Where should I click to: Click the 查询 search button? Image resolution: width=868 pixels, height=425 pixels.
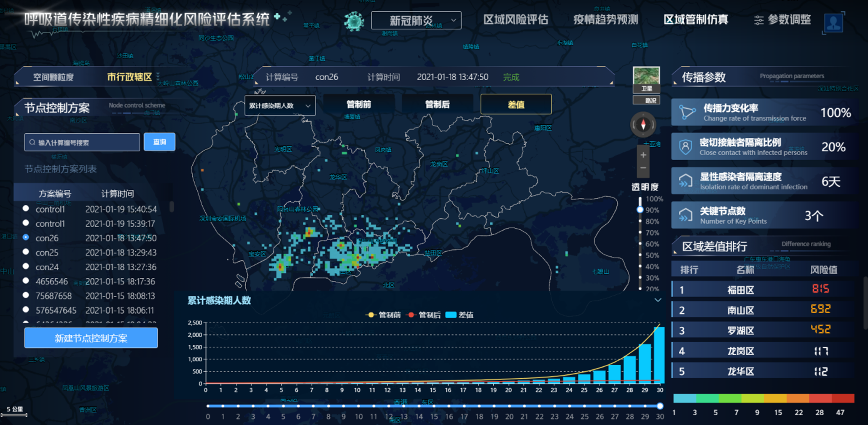[x=159, y=142]
